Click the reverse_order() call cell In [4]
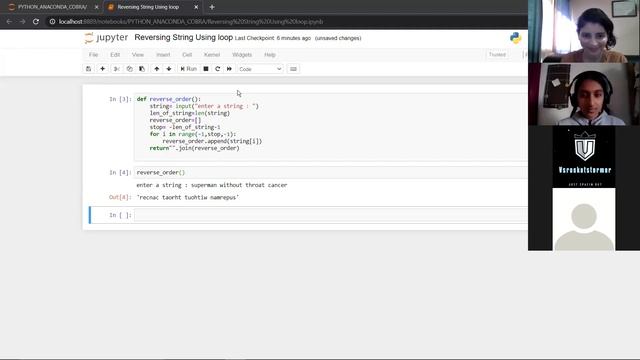The width and height of the screenshot is (640, 360). (x=331, y=173)
